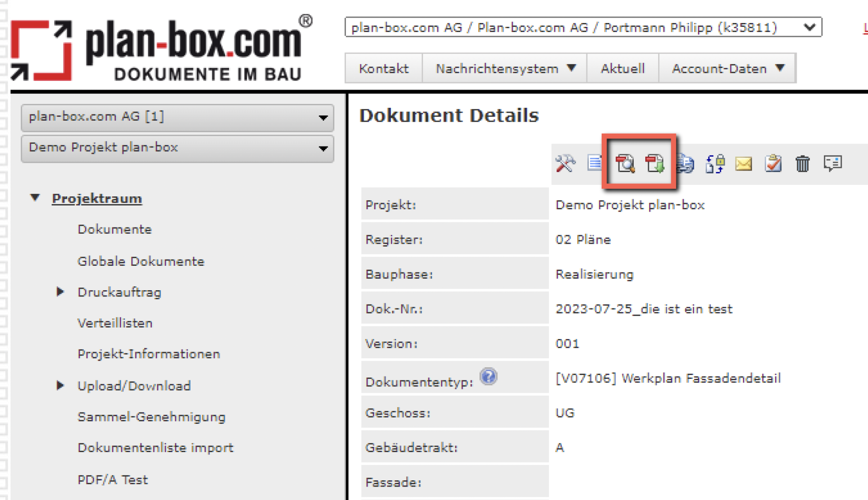This screenshot has height=500, width=868.
Task: Click the Geschoss value 'UG'
Action: pyautogui.click(x=565, y=413)
